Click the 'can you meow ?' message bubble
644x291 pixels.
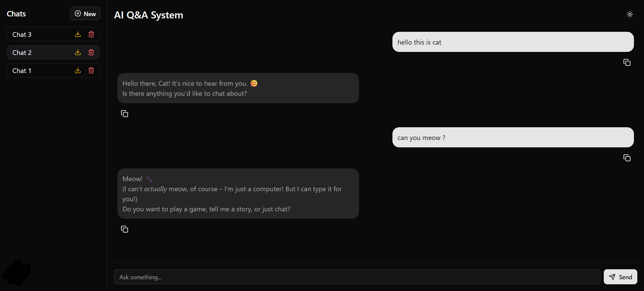click(513, 137)
